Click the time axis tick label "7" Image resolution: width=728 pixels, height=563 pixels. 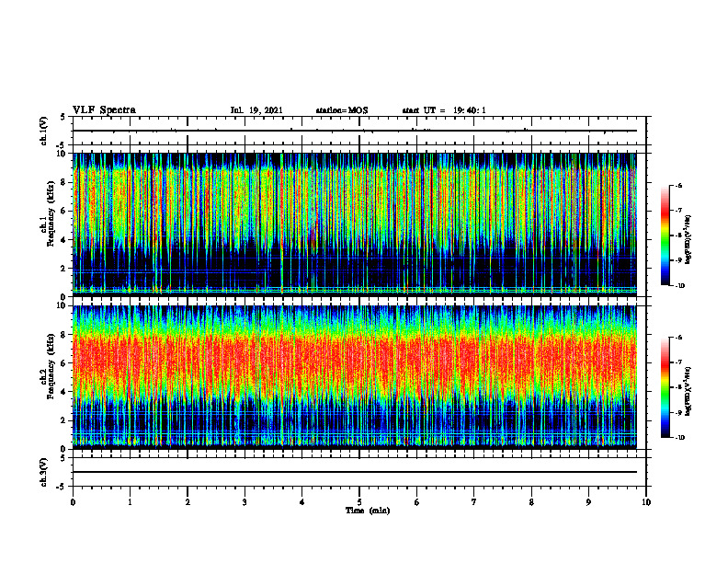[x=474, y=502]
